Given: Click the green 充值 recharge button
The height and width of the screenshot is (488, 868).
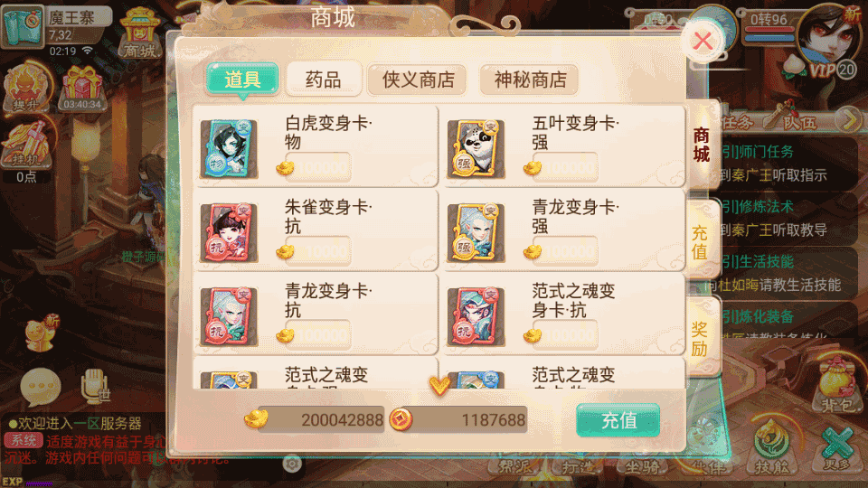Looking at the screenshot, I should pos(618,420).
